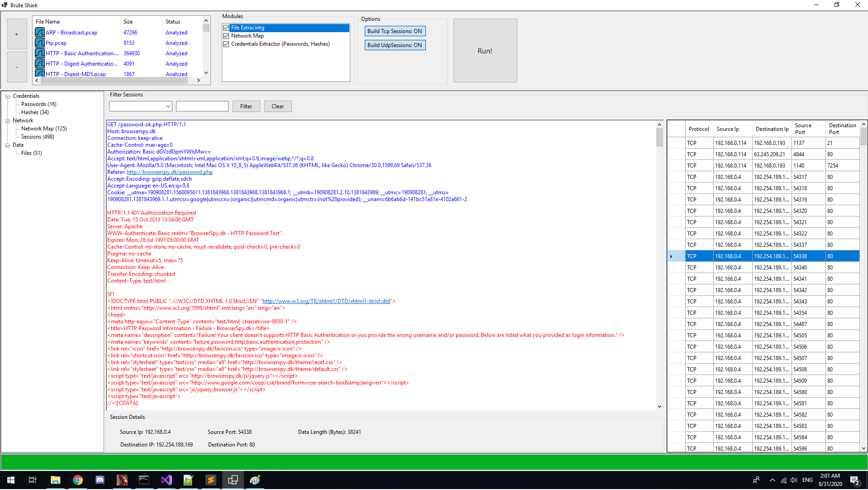The image size is (868, 490).
Task: Select session row with source port 54487
Action: pos(763,324)
